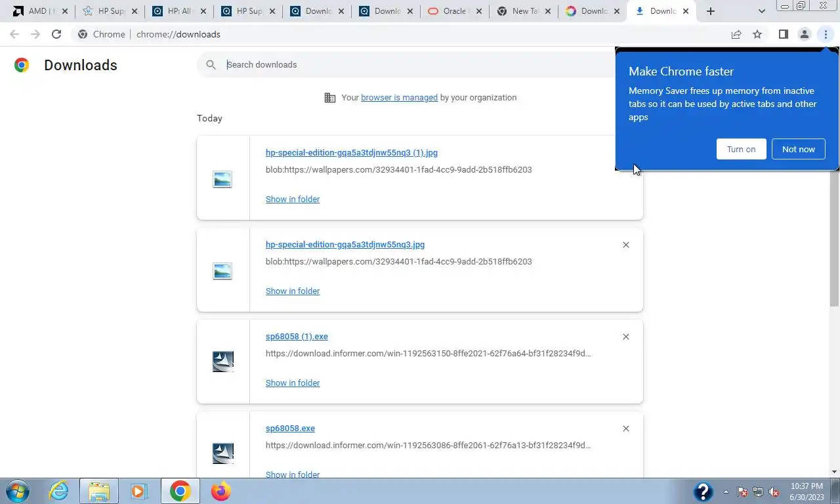840x504 pixels.
Task: Click the page vertical scrollbar thumb
Action: (x=835, y=180)
